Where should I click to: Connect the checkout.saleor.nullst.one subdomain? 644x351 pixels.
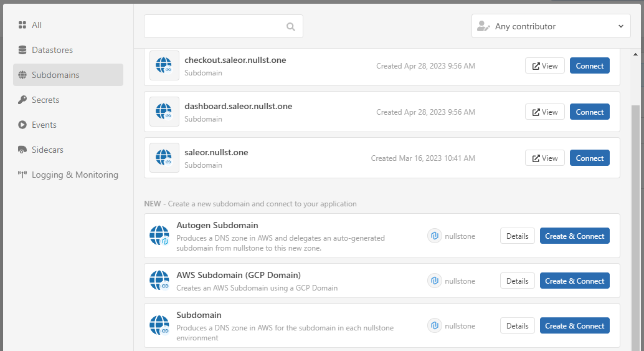point(589,65)
